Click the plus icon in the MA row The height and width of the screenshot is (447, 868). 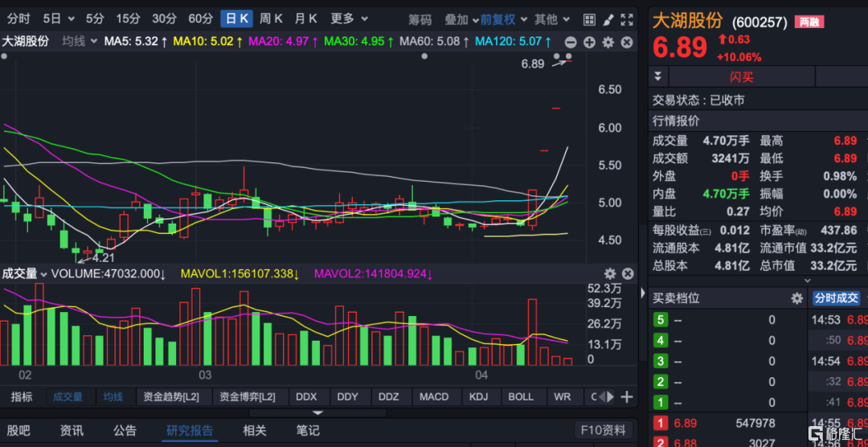(590, 43)
